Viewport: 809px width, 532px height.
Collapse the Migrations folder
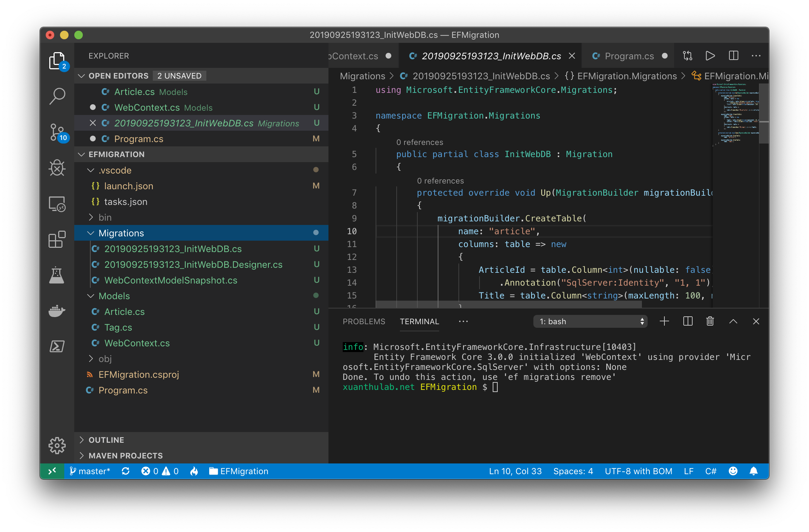121,233
